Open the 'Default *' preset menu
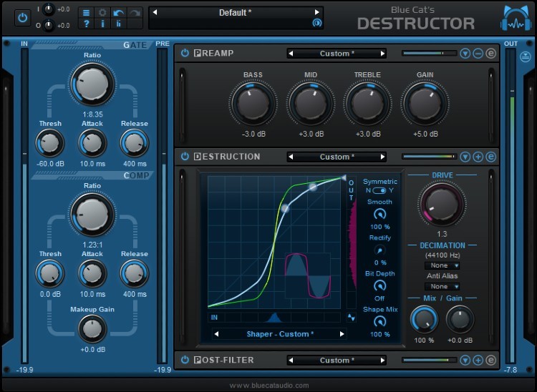The width and height of the screenshot is (537, 392). (x=236, y=13)
